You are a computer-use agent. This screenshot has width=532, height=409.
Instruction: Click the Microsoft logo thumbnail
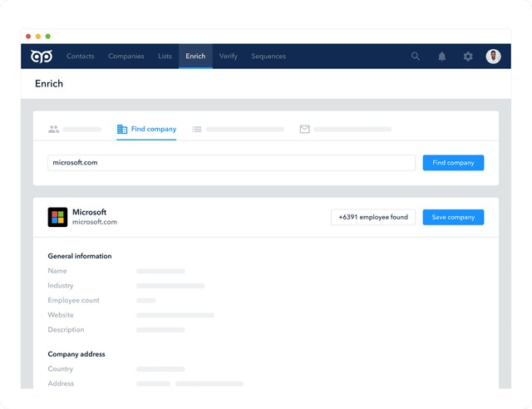[57, 217]
